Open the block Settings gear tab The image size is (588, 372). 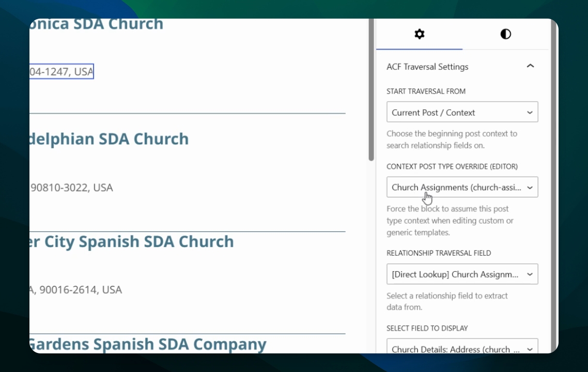(419, 34)
